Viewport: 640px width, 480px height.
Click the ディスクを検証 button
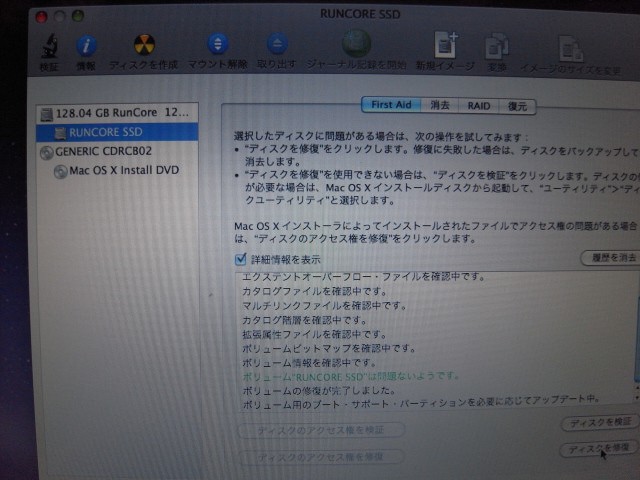click(599, 424)
